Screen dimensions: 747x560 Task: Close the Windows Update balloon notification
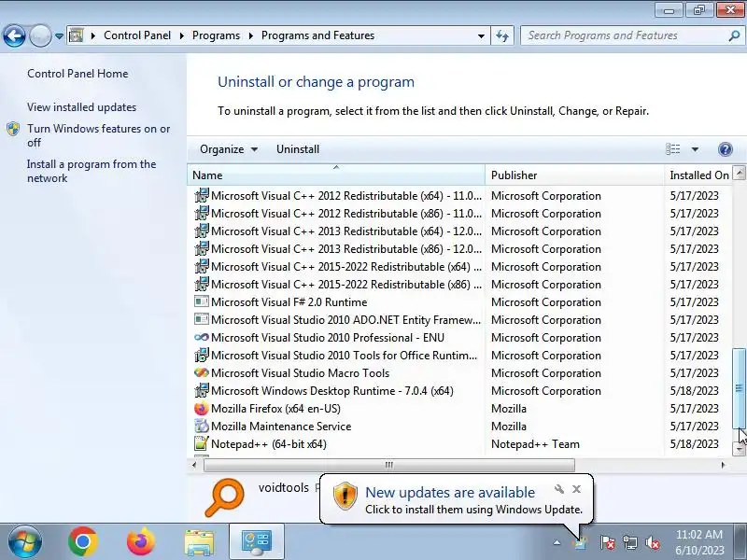pos(576,489)
